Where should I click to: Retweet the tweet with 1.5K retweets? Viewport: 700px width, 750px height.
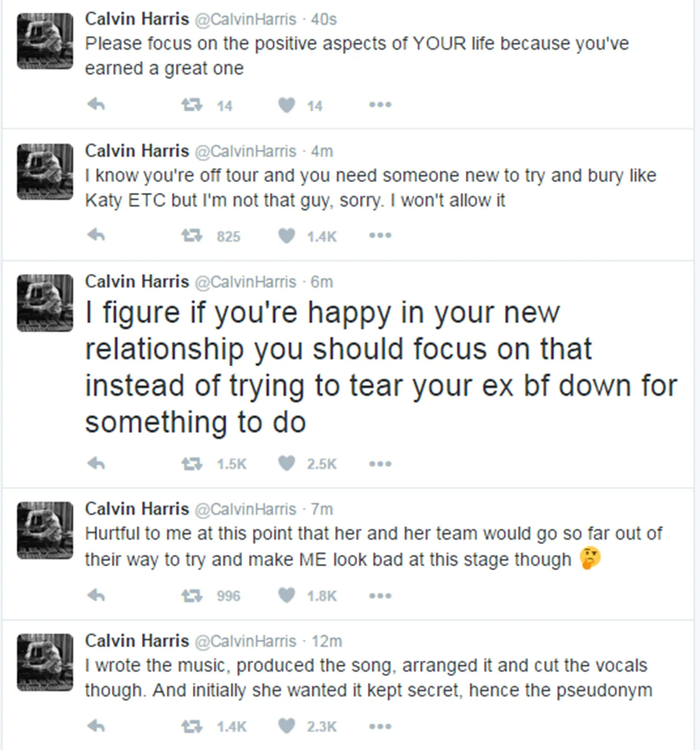click(191, 464)
